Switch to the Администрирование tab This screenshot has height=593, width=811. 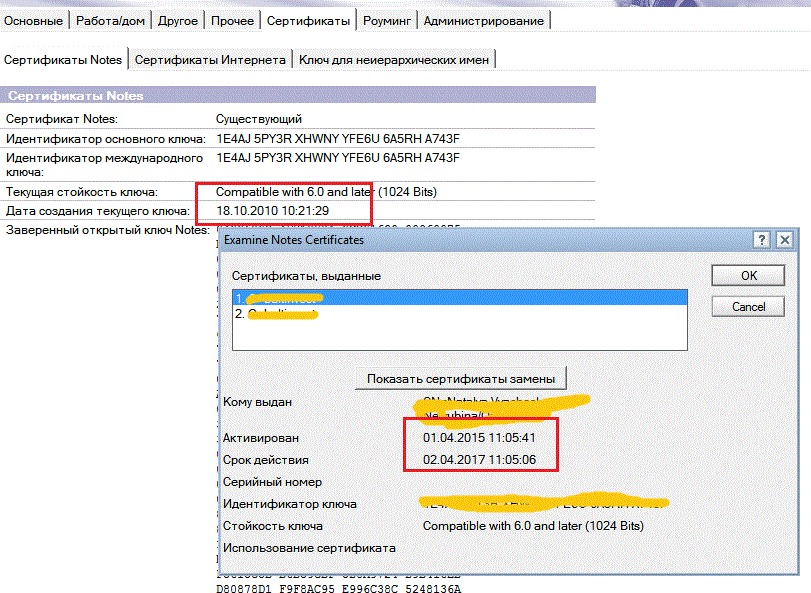pyautogui.click(x=484, y=21)
